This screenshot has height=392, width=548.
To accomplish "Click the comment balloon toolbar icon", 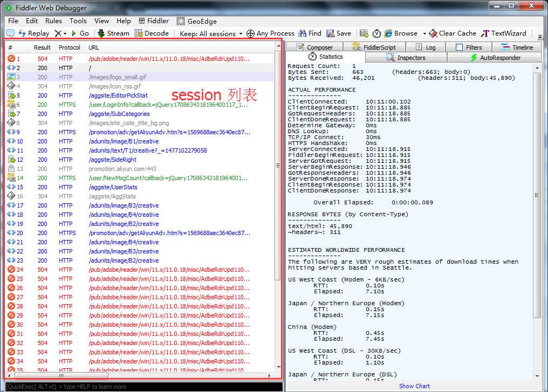I will pyautogui.click(x=10, y=33).
